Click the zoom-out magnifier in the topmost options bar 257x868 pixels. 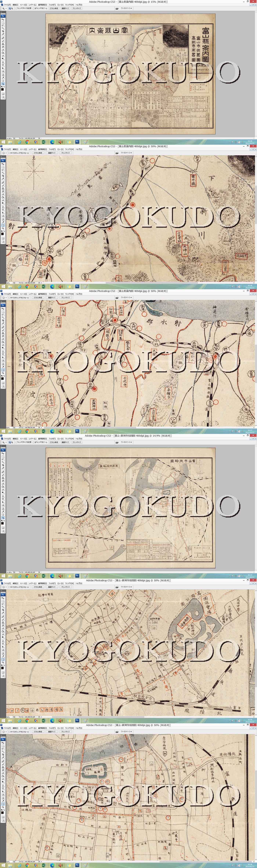coord(12,8)
